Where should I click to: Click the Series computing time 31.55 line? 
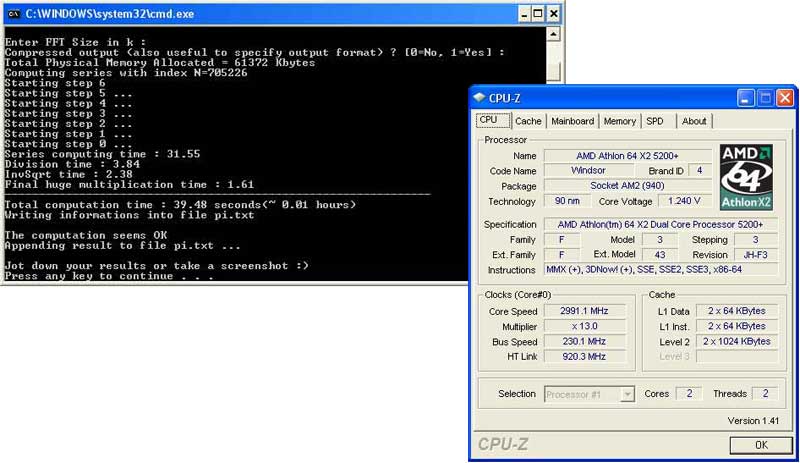coord(102,154)
